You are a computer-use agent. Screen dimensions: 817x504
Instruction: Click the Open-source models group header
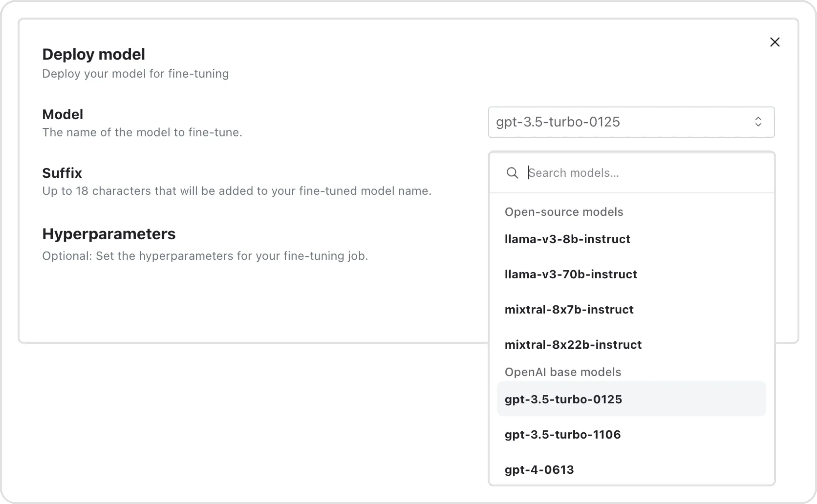(564, 212)
